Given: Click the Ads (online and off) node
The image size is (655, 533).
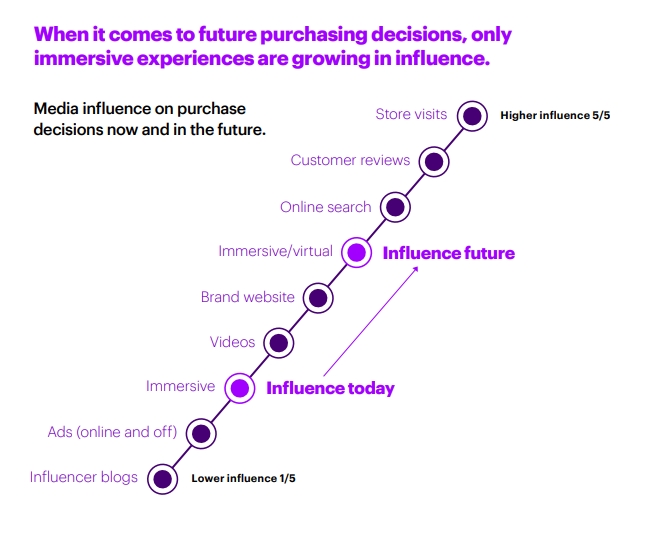Looking at the screenshot, I should (x=201, y=434).
